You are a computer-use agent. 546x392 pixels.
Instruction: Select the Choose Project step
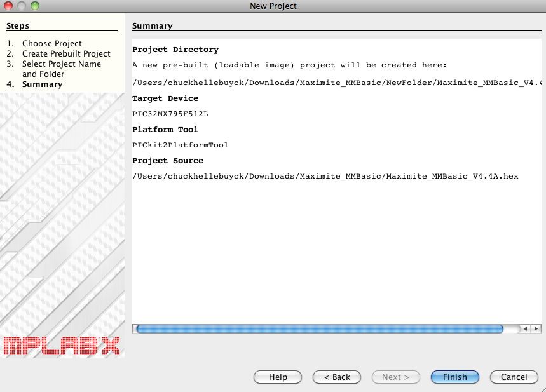51,43
